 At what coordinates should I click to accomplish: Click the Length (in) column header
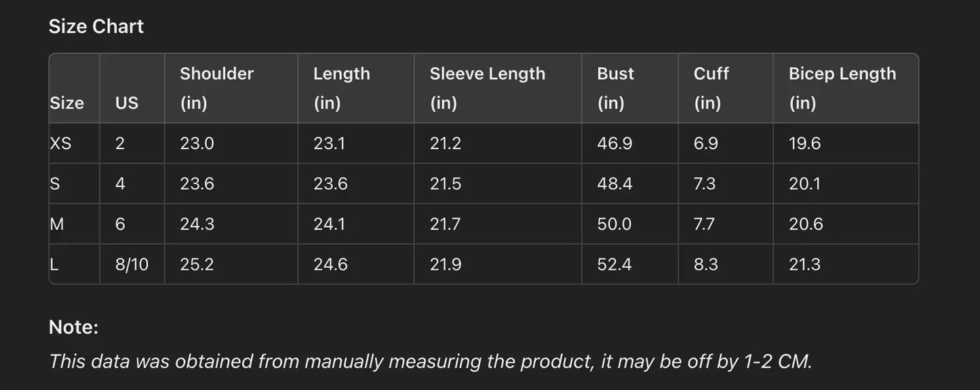click(x=341, y=88)
